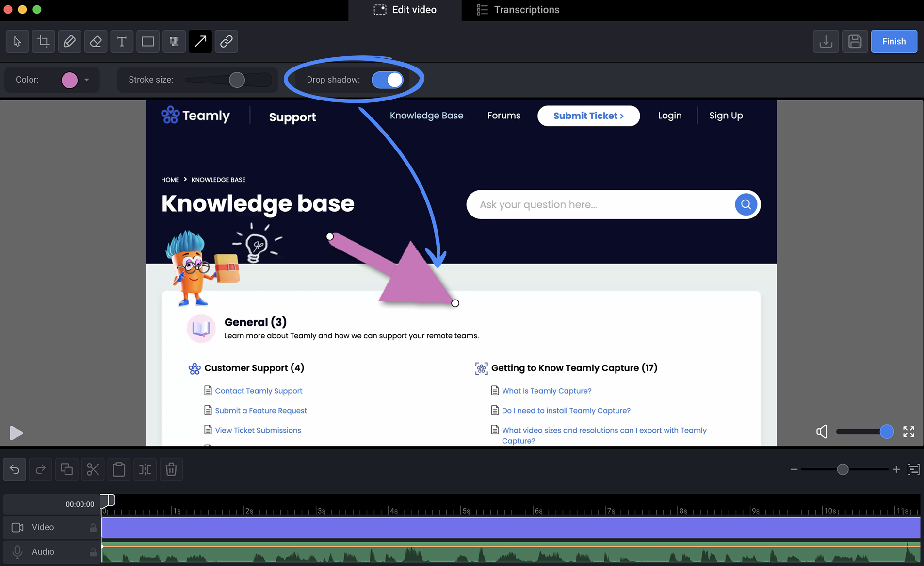The width and height of the screenshot is (924, 566).
Task: Click the Teamly logo
Action: point(195,116)
